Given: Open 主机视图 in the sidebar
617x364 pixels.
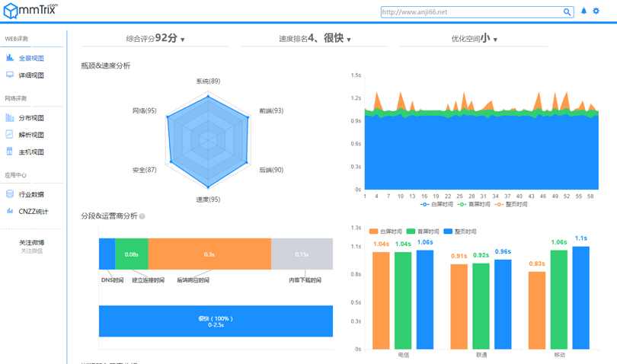Looking at the screenshot, I should pyautogui.click(x=31, y=152).
